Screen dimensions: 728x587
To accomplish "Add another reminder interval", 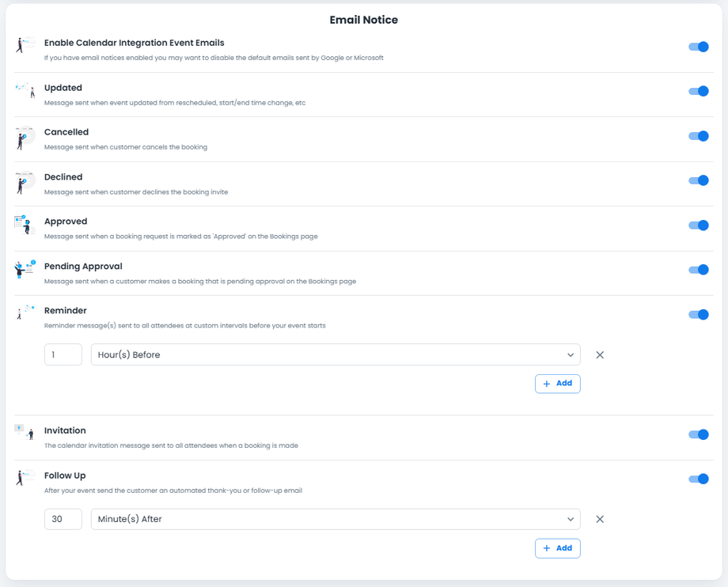I will [558, 384].
